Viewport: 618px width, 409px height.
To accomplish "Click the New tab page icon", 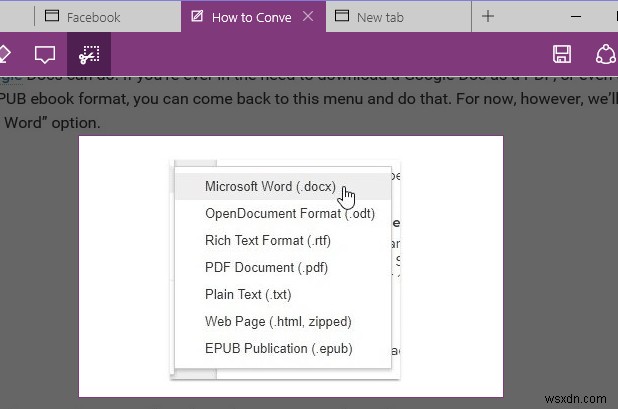I will pyautogui.click(x=342, y=16).
